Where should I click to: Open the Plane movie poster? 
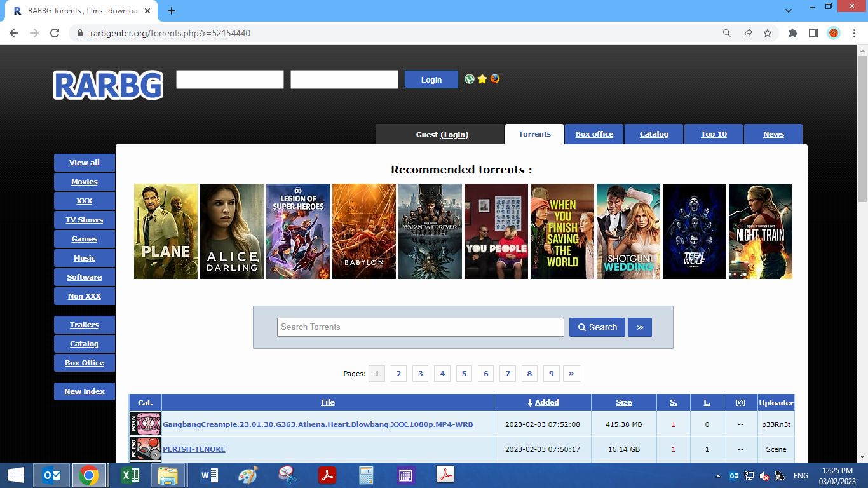166,231
